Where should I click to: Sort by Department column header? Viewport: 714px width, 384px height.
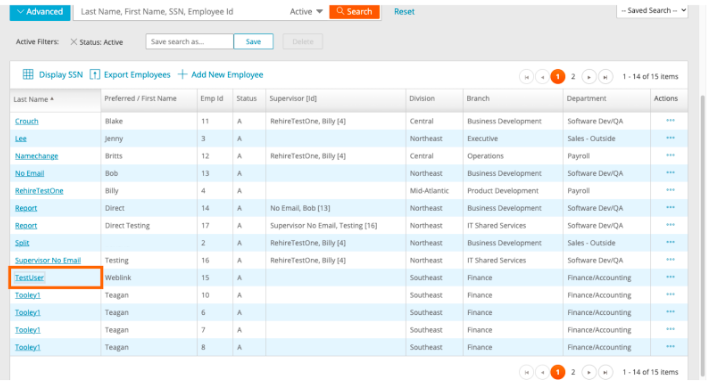(586, 98)
